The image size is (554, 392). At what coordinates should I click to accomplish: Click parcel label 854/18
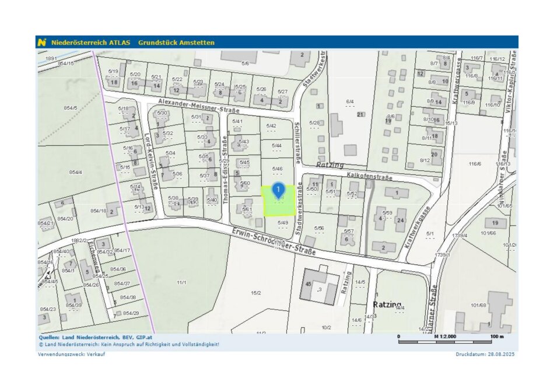pos(98,211)
